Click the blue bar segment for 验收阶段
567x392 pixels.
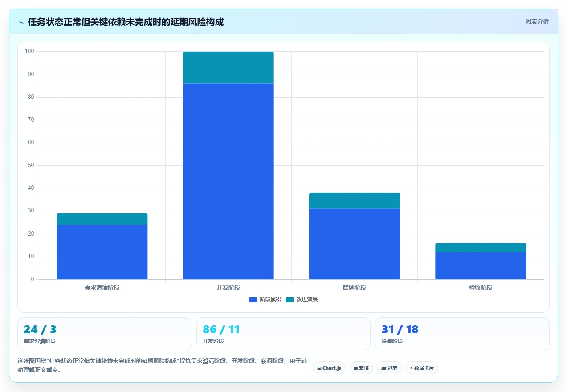[x=481, y=266]
